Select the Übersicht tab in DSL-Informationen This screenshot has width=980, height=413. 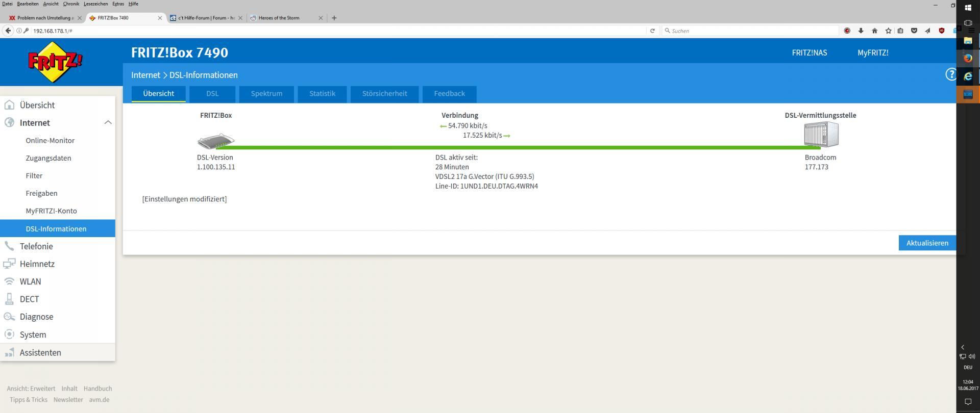point(158,94)
